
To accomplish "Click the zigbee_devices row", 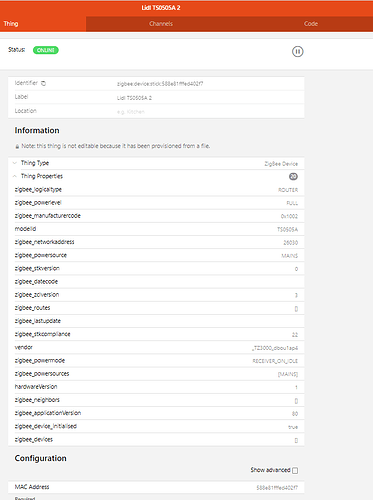I will (156, 440).
